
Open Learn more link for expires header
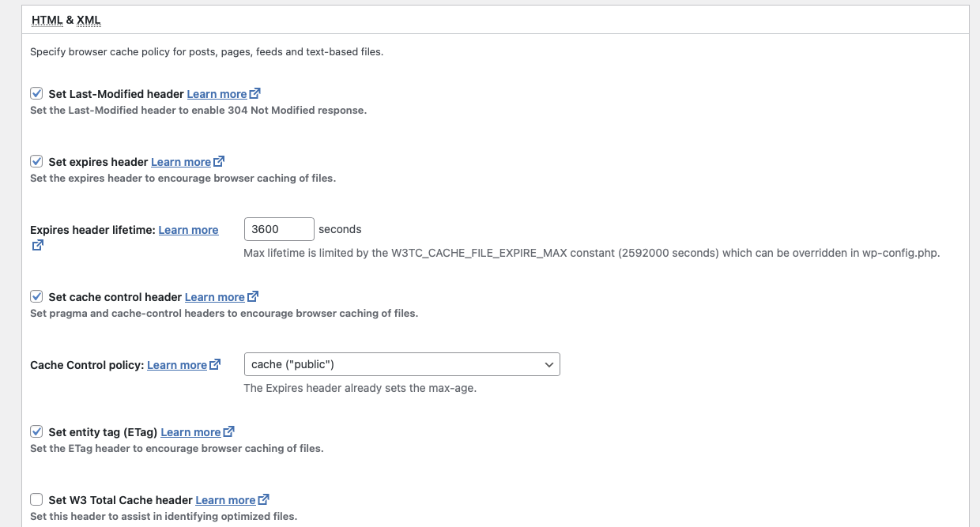tap(181, 162)
